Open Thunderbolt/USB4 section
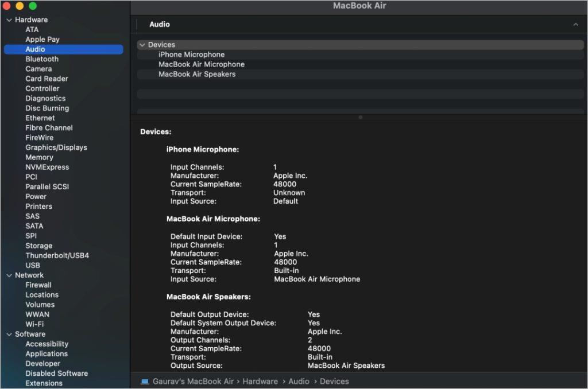 click(57, 255)
